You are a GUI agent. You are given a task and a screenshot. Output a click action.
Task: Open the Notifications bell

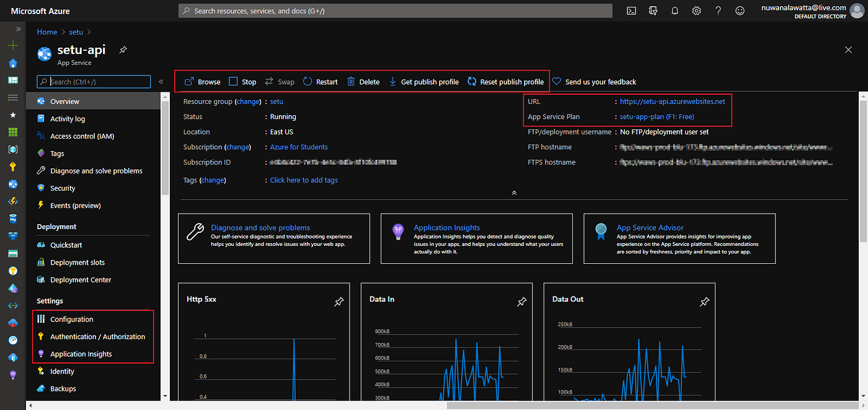[x=675, y=11]
